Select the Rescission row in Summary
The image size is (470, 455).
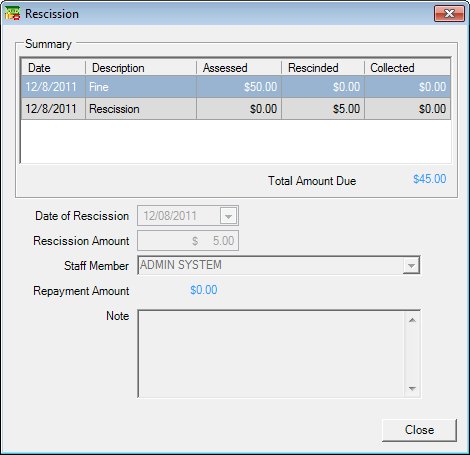[x=236, y=109]
